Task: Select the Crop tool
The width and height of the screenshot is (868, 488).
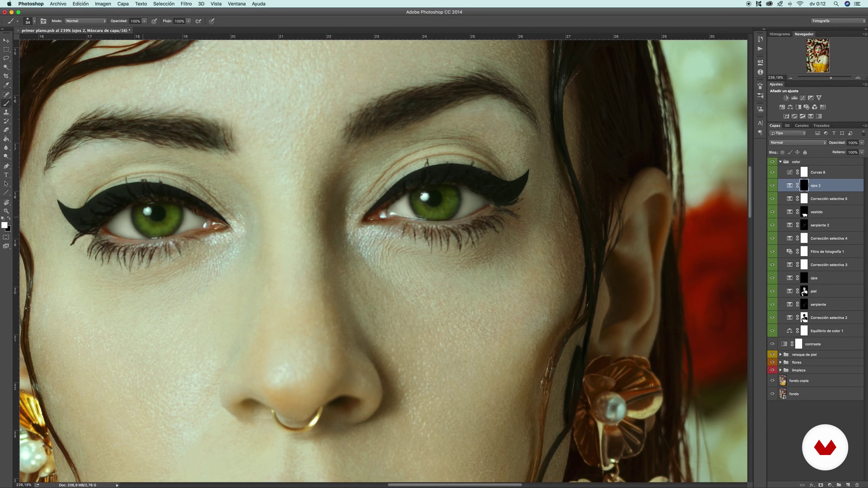Action: tap(6, 76)
